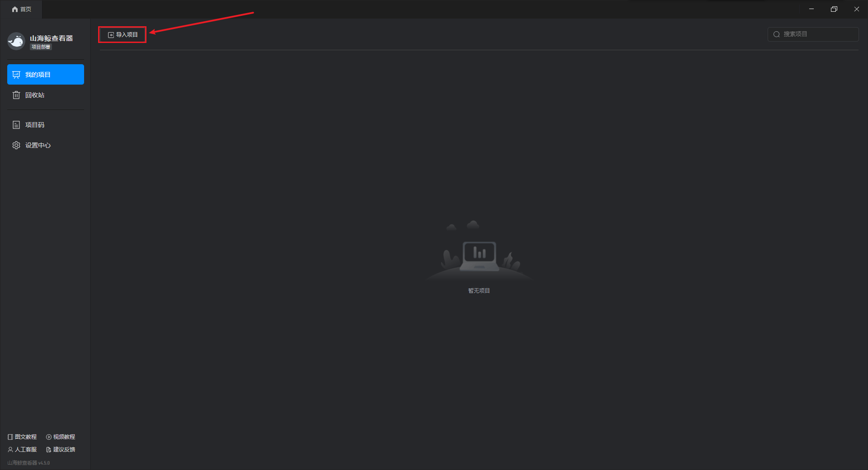The image size is (868, 470).
Task: Open the 回收站 recycle bin
Action: coord(46,95)
